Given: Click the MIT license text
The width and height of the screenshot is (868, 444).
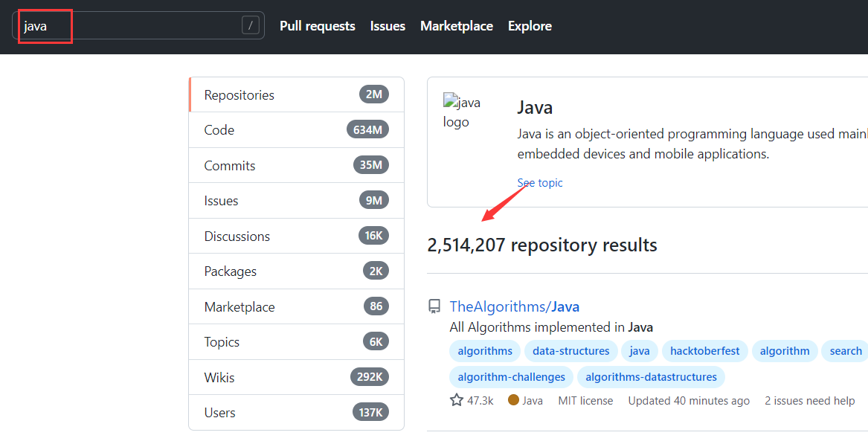Looking at the screenshot, I should pyautogui.click(x=585, y=400).
